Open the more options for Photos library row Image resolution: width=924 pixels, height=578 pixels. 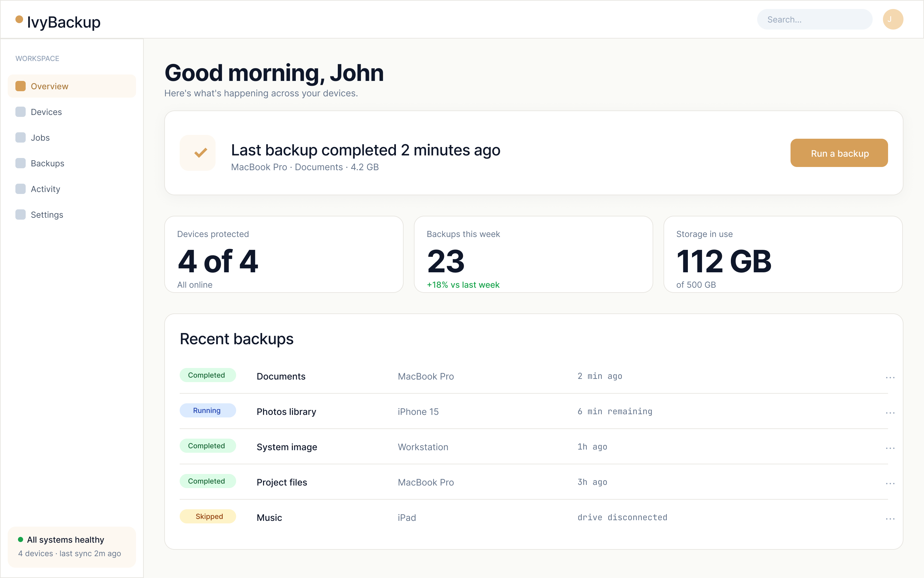pyautogui.click(x=890, y=413)
